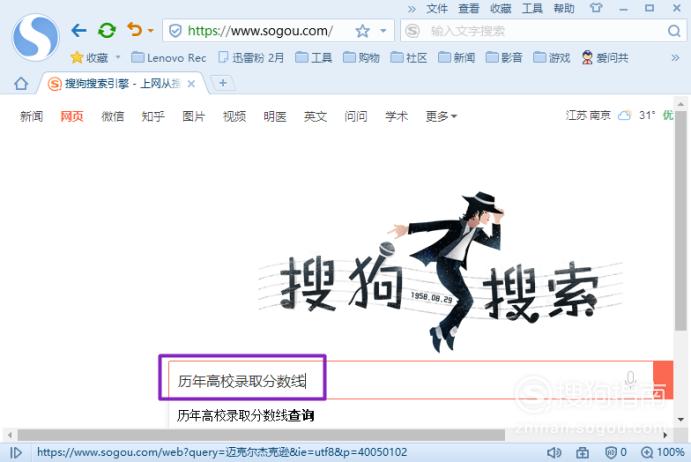
Task: Open the 查看 menu
Action: point(468,8)
